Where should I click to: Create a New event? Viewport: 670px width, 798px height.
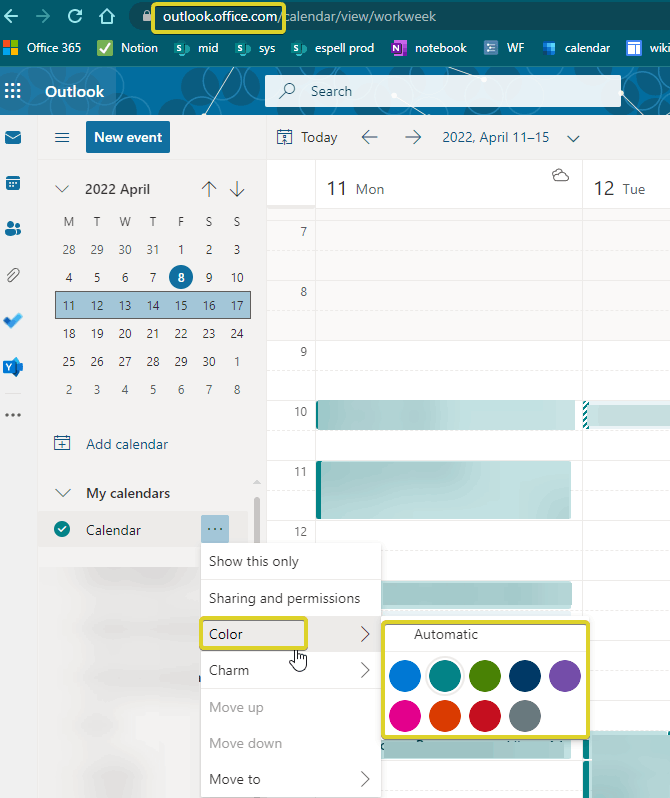[128, 137]
